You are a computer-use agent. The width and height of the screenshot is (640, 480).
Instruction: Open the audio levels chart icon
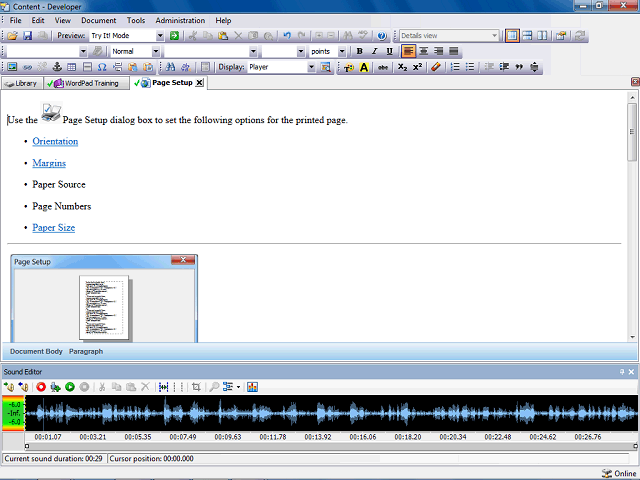(252, 387)
